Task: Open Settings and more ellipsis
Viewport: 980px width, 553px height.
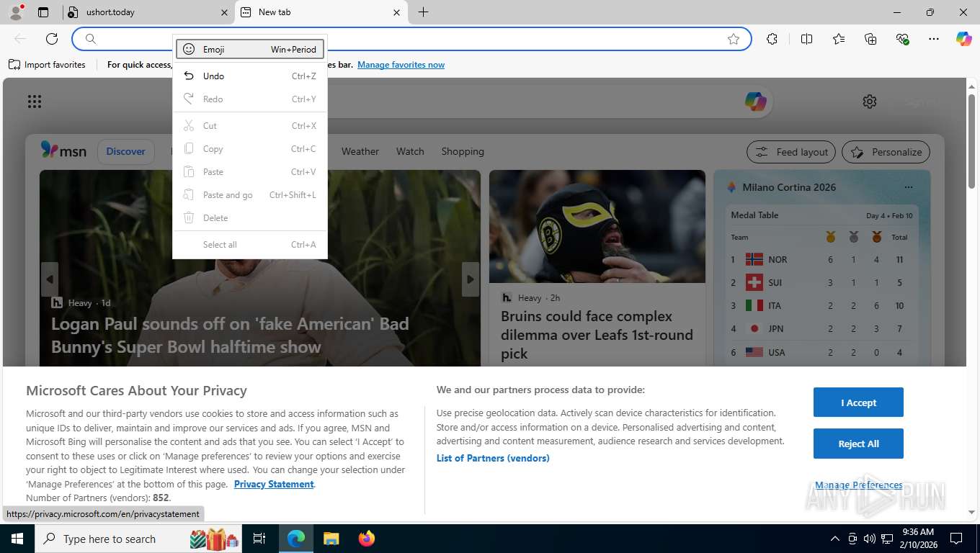Action: [934, 39]
